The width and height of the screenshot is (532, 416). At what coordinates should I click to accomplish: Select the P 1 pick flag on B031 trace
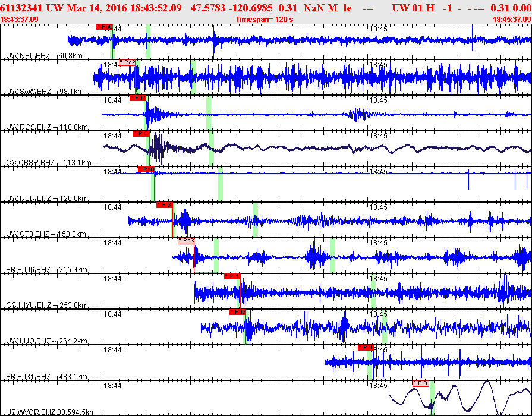pos(366,348)
